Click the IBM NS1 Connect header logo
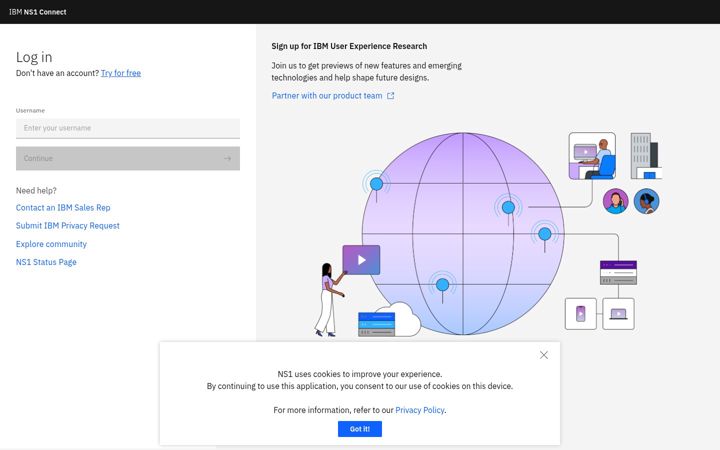Image resolution: width=720 pixels, height=450 pixels. pos(38,12)
